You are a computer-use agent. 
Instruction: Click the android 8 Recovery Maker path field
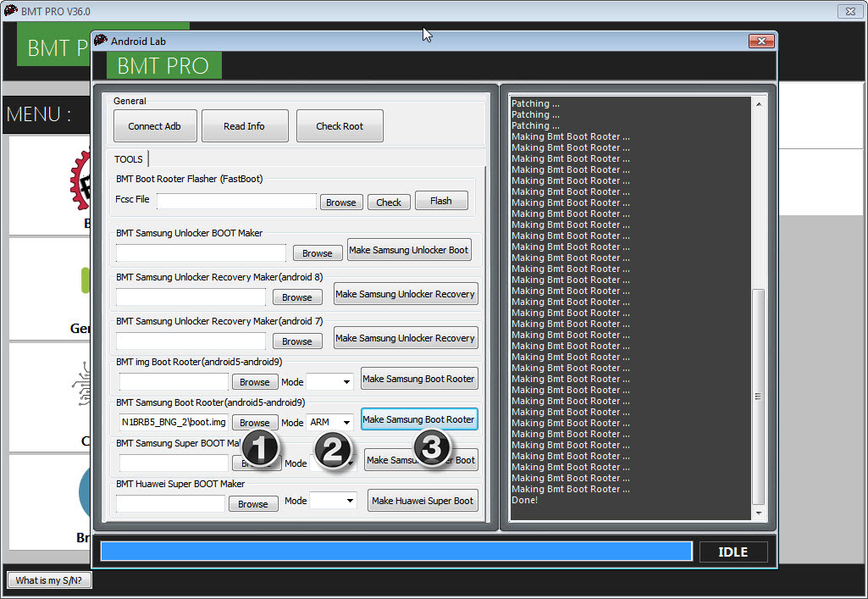191,297
